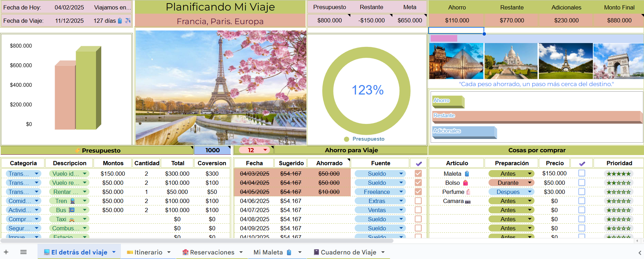Check the 04/06/2025 Extras checkbox
644x259 pixels.
coord(418,201)
